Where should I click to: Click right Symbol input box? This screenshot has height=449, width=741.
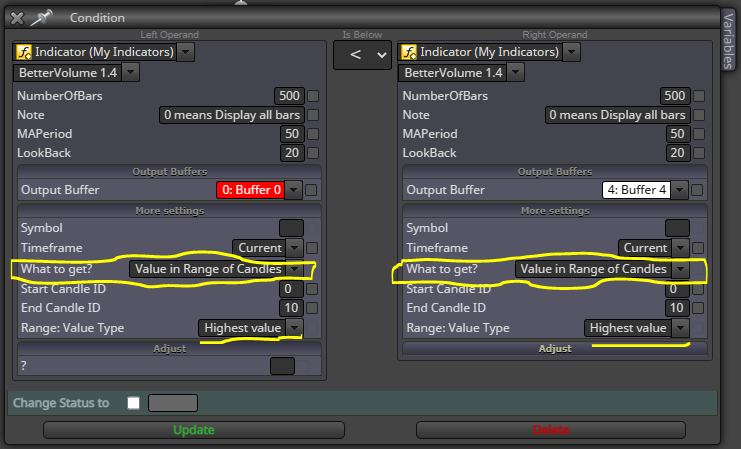point(677,228)
